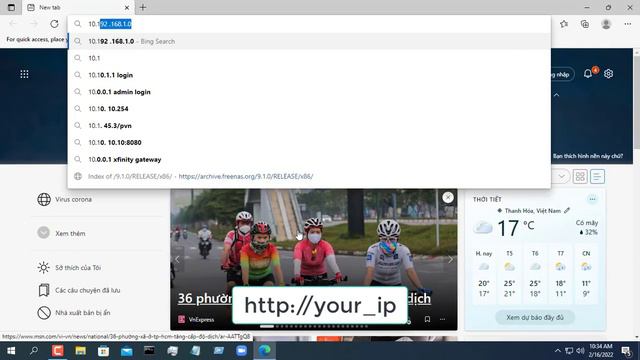Image resolution: width=640 pixels, height=360 pixels.
Task: Open the page settings gear
Action: click(608, 73)
